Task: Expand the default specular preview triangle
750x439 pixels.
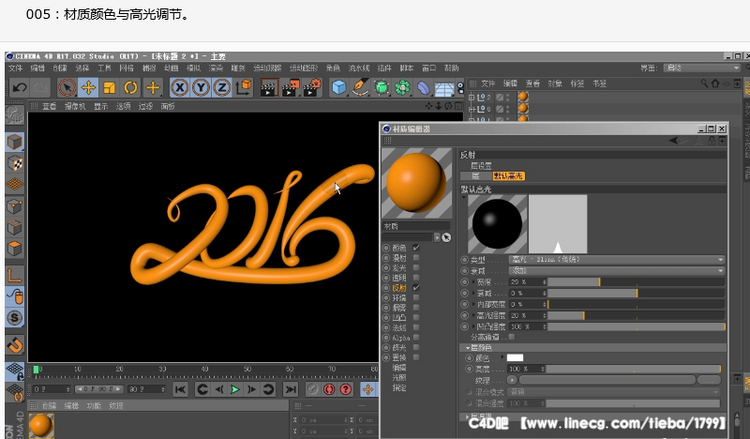Action: coord(463,197)
